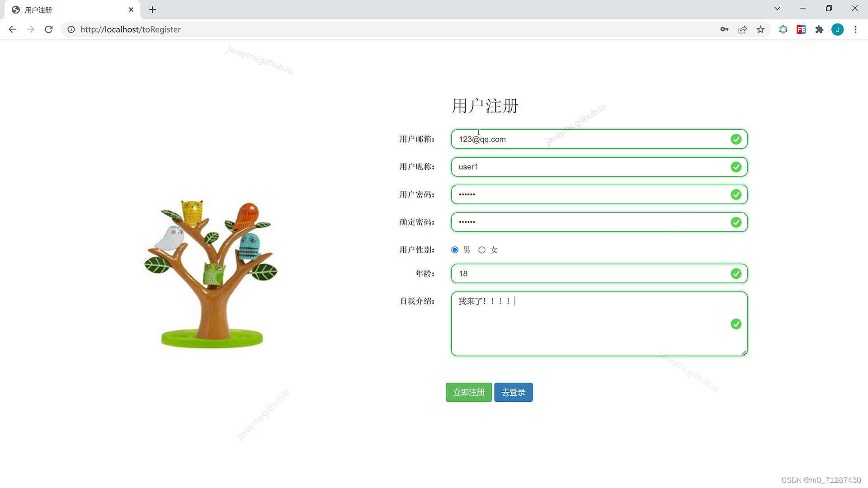This screenshot has width=868, height=488.
Task: Open the profile avatar J
Action: coord(837,29)
